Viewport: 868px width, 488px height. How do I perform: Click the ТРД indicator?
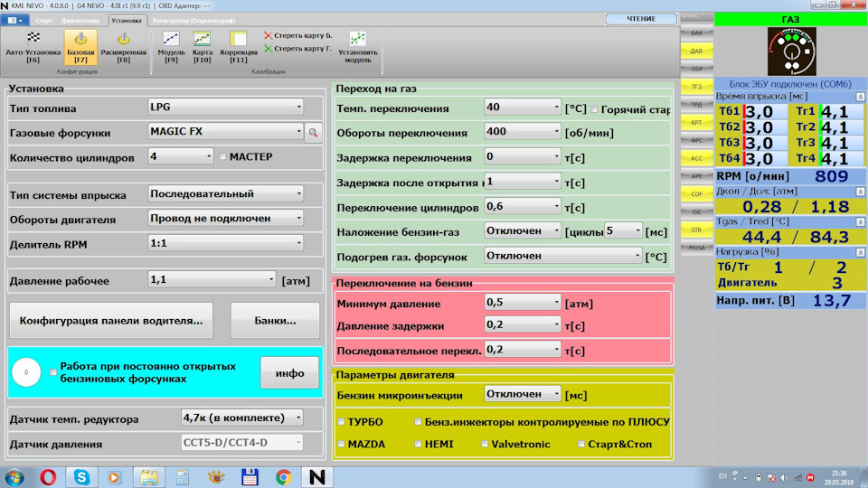click(696, 105)
